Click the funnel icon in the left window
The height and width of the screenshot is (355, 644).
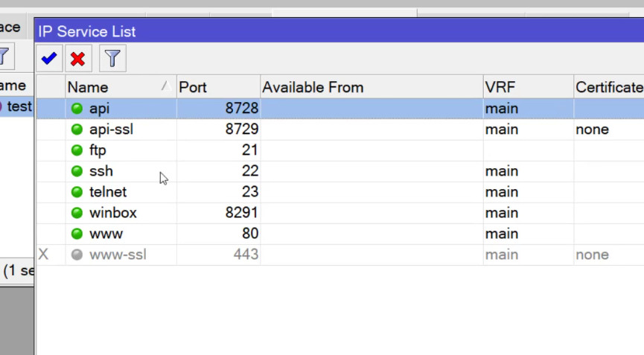5,57
